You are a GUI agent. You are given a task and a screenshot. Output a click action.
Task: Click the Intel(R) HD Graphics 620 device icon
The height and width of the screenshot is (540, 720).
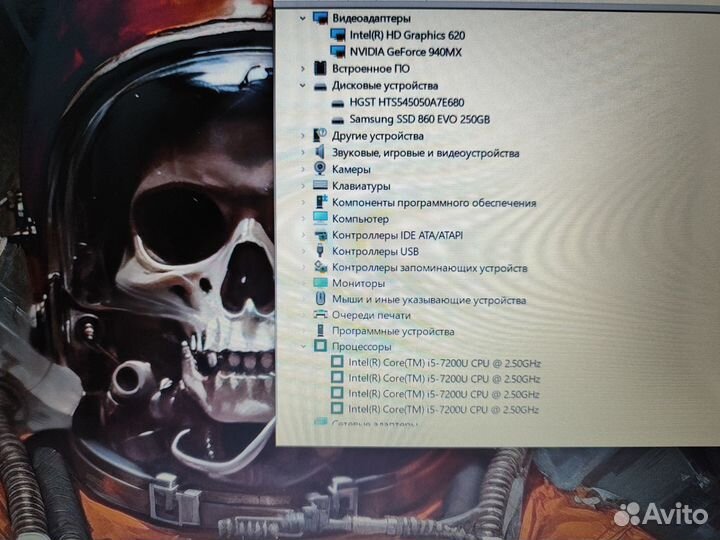(338, 35)
